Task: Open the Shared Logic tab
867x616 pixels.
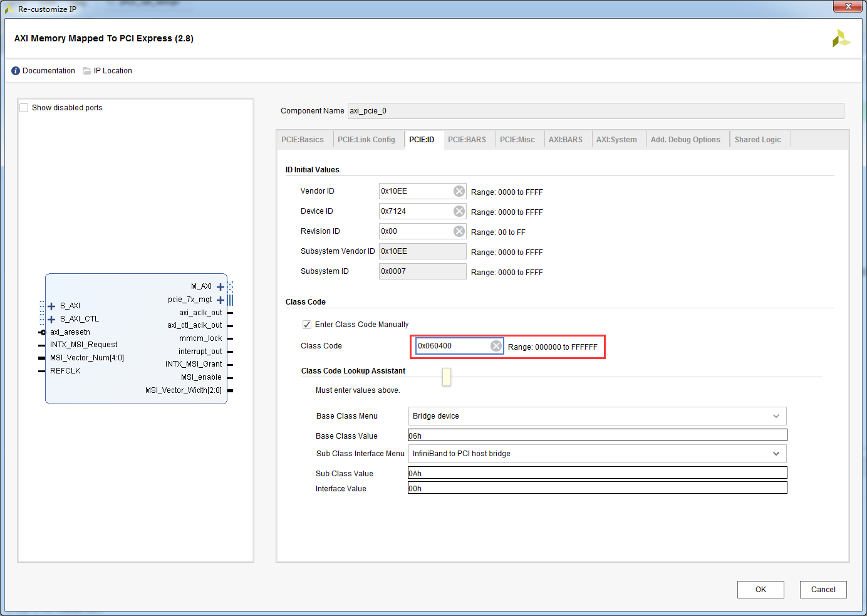Action: (x=758, y=140)
